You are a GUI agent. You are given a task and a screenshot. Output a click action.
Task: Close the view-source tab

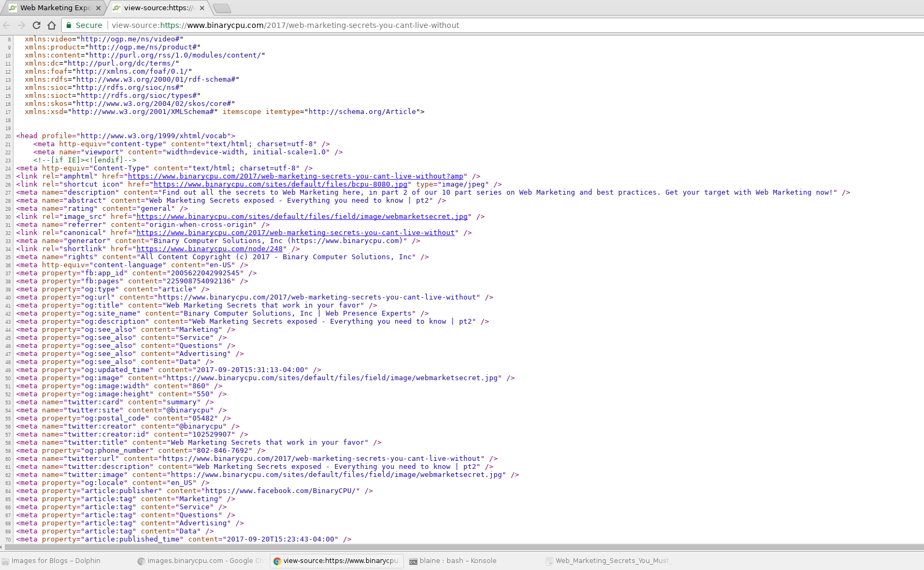pos(202,8)
